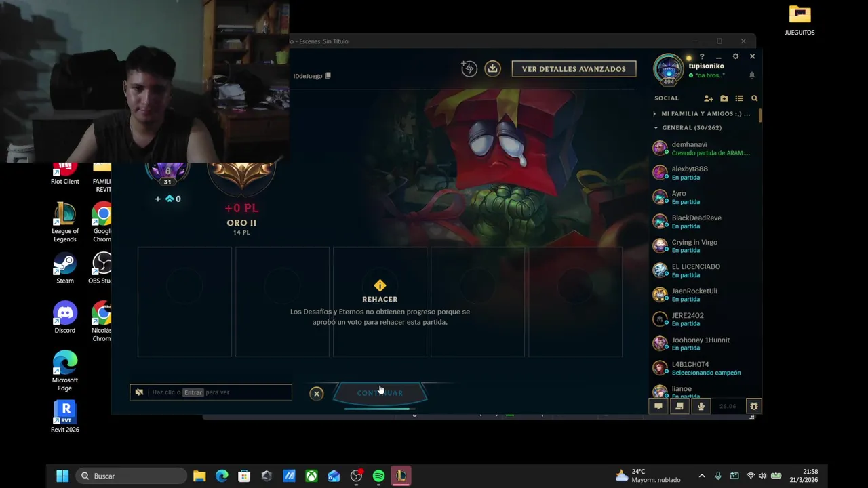
Task: Open File Explorer from taskbar
Action: 199,476
